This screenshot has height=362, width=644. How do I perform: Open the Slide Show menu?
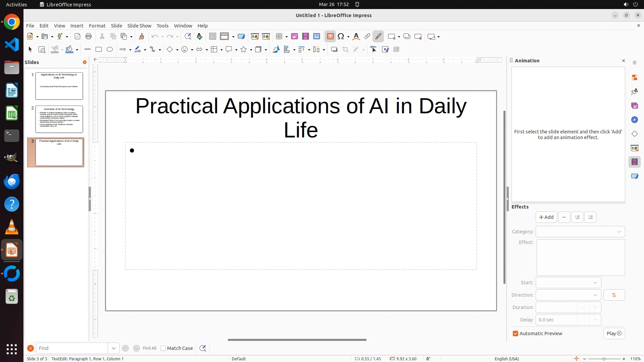139,26
